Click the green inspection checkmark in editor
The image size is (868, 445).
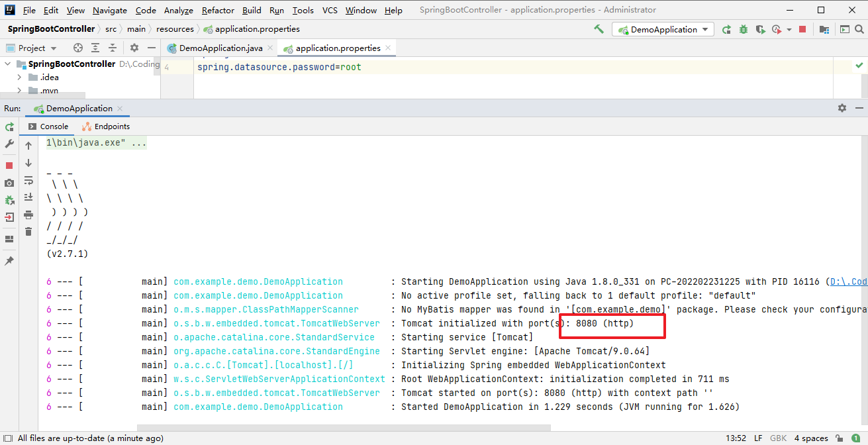[859, 66]
